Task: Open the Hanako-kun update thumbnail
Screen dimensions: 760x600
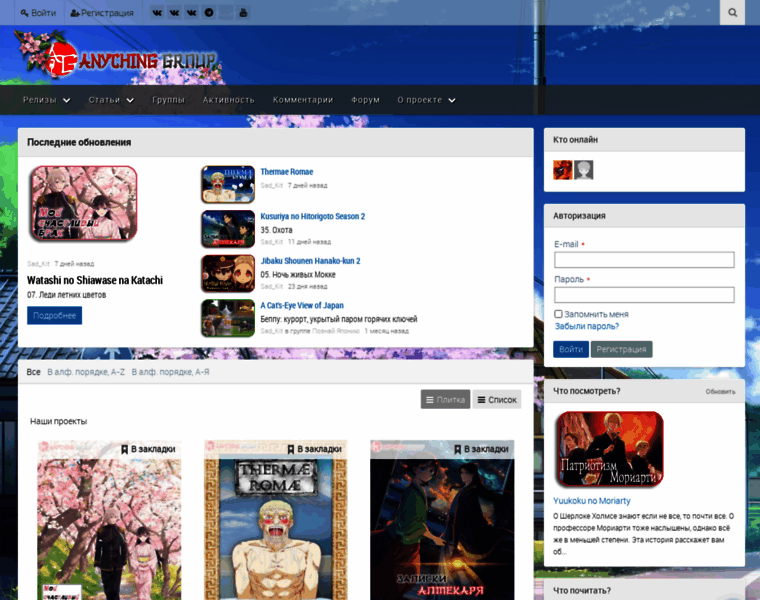Action: click(x=228, y=274)
